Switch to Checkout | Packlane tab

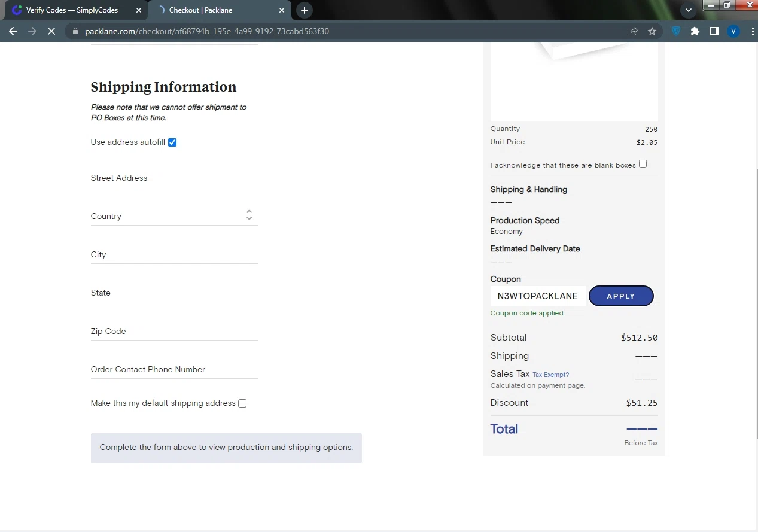(x=219, y=10)
